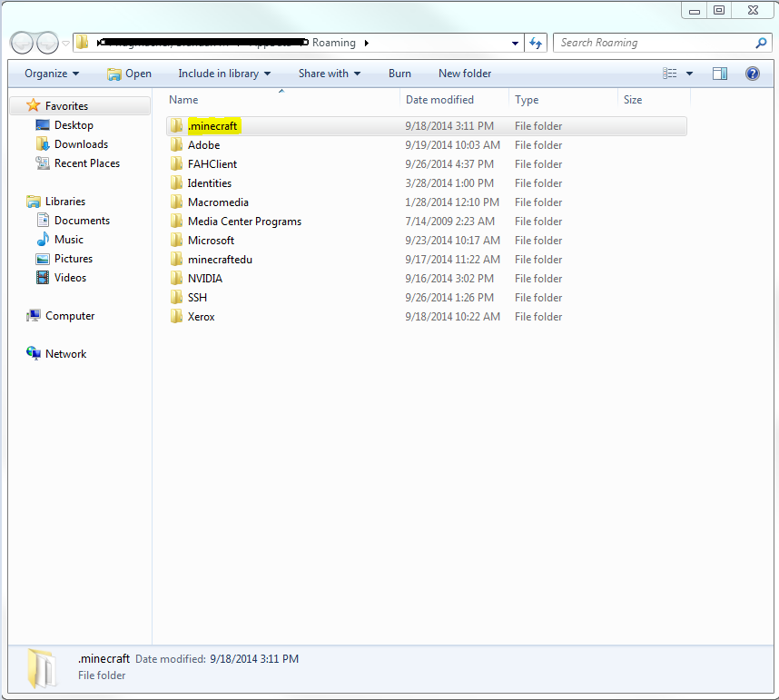Click the change view icon
The width and height of the screenshot is (779, 700).
(x=670, y=74)
